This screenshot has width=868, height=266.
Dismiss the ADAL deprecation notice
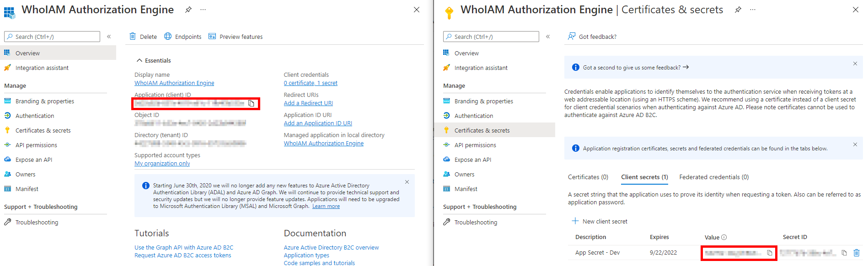click(407, 182)
